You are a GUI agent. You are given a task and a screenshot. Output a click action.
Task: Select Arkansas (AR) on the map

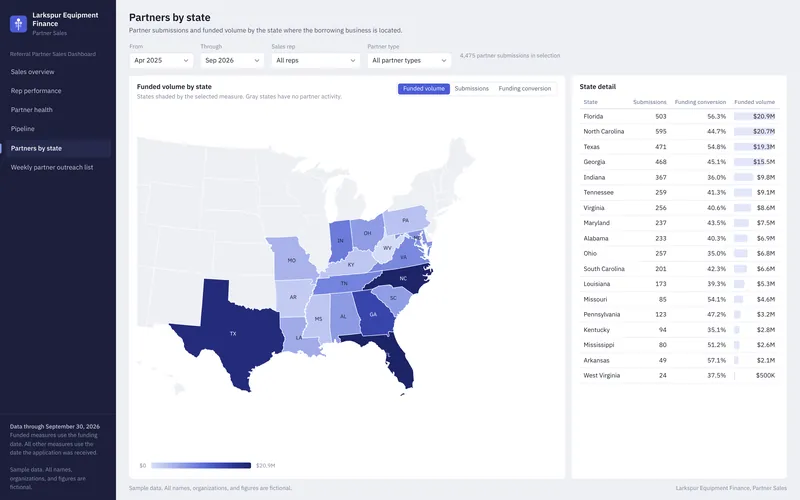coord(293,297)
